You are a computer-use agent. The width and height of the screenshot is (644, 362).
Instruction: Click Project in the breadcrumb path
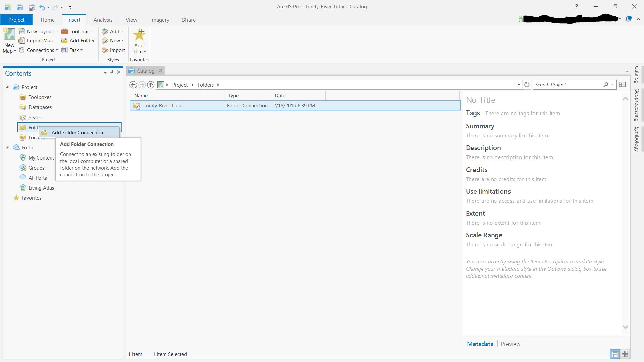(180, 85)
